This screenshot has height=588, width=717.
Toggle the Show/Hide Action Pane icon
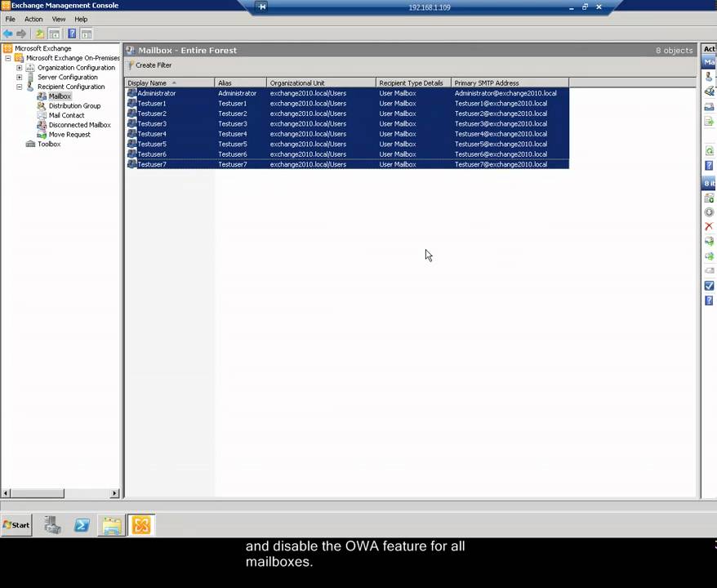[x=87, y=33]
